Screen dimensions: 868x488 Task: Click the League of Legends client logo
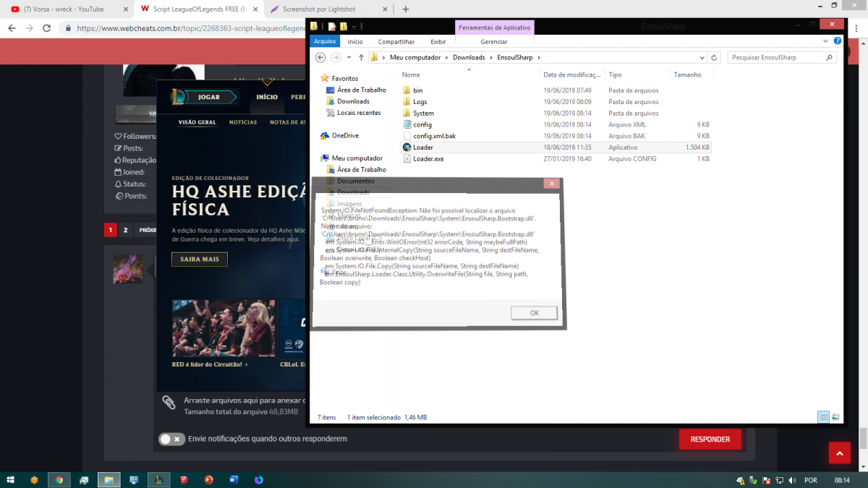(178, 96)
